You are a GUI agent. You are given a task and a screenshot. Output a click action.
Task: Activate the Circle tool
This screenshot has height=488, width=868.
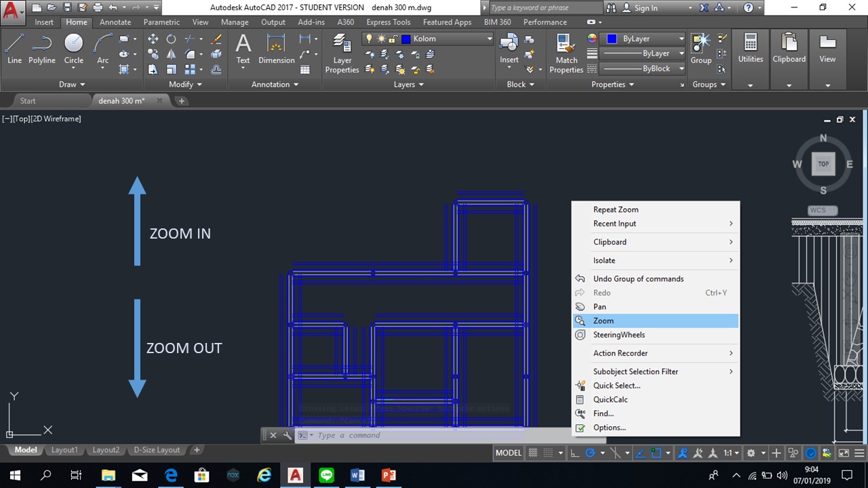(73, 47)
